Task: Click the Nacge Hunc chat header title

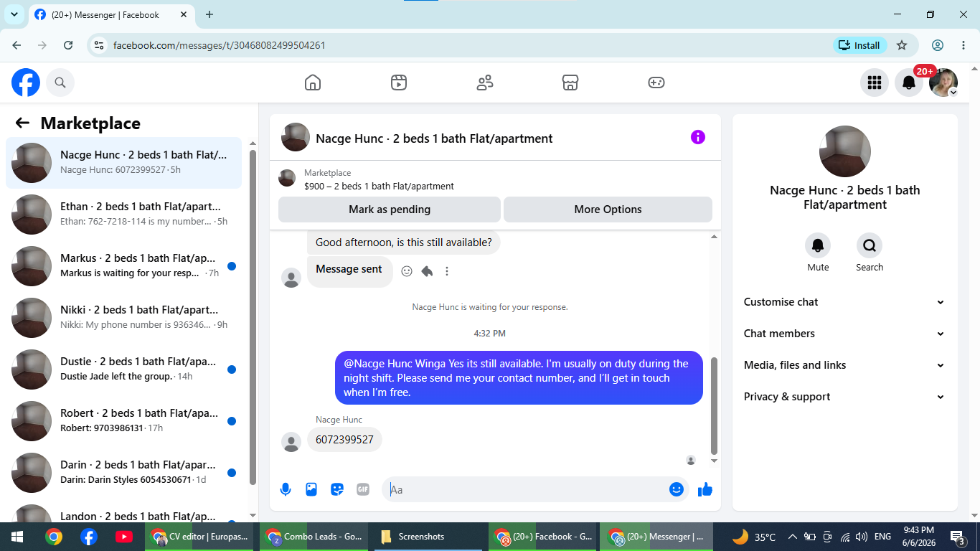Action: (434, 138)
